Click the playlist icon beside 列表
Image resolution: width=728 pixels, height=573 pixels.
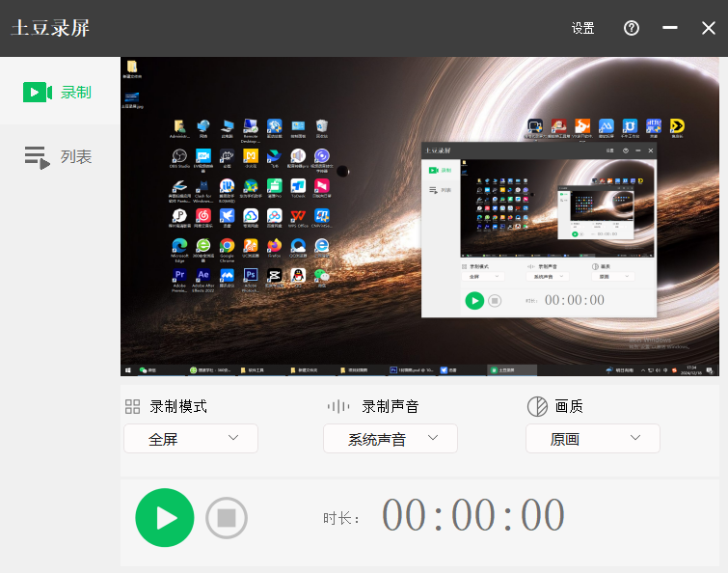(37, 157)
